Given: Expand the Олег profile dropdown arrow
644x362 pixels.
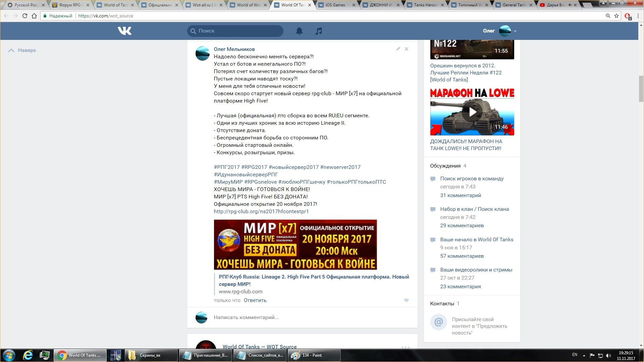Looking at the screenshot, I should pos(515,31).
